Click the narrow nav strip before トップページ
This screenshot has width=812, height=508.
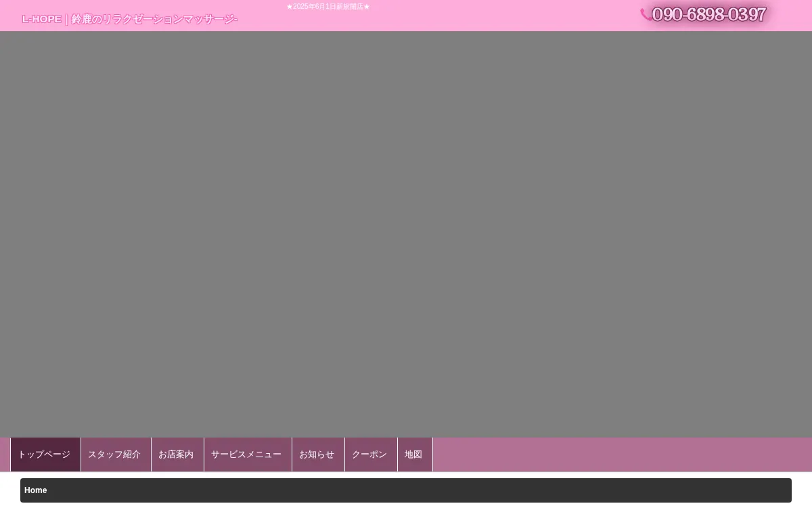coord(5,454)
